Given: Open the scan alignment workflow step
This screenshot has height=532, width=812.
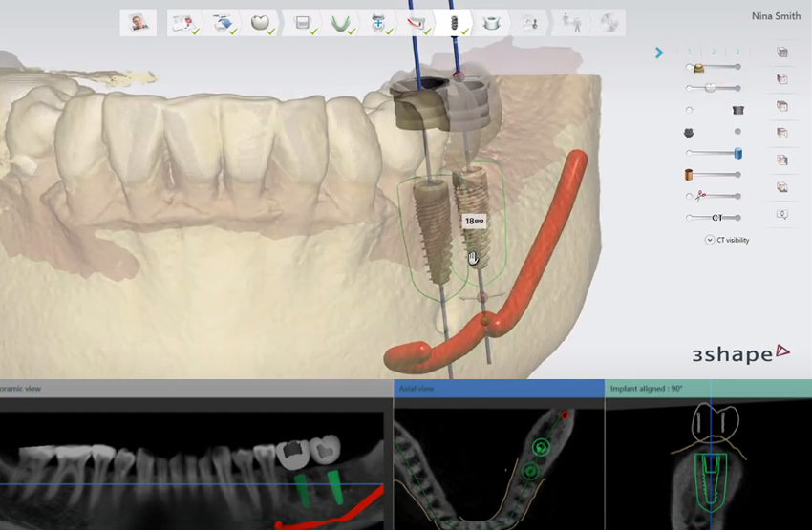Looking at the screenshot, I should tap(378, 23).
